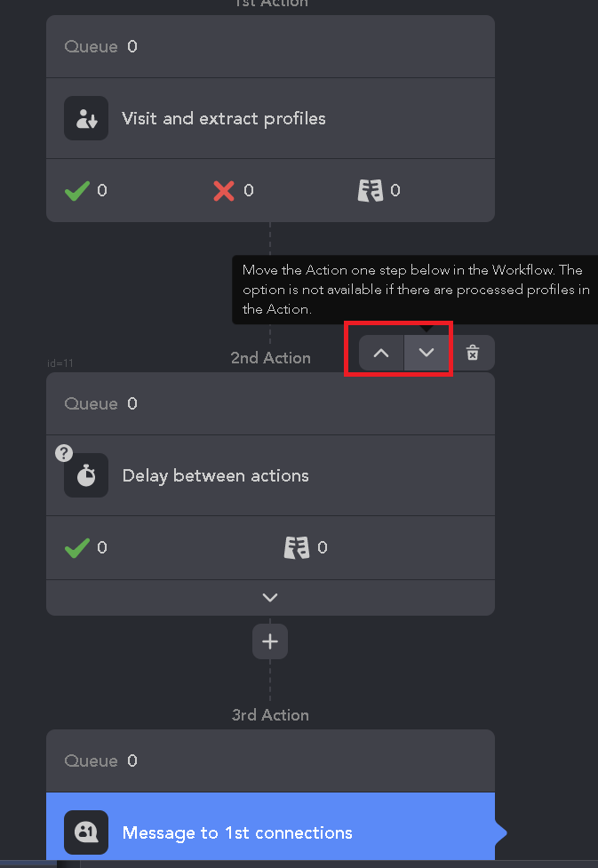
Task: Click the Message to 1st connections icon
Action: click(x=86, y=832)
